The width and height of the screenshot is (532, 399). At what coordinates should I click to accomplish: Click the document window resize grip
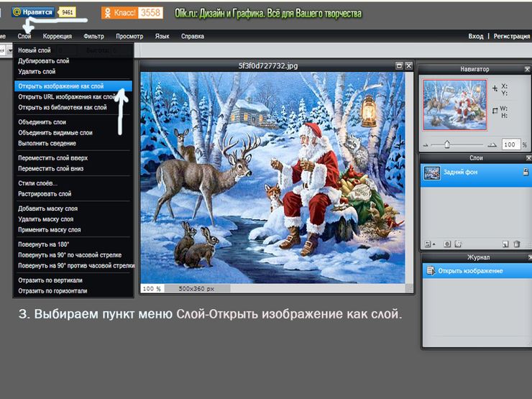[410, 289]
